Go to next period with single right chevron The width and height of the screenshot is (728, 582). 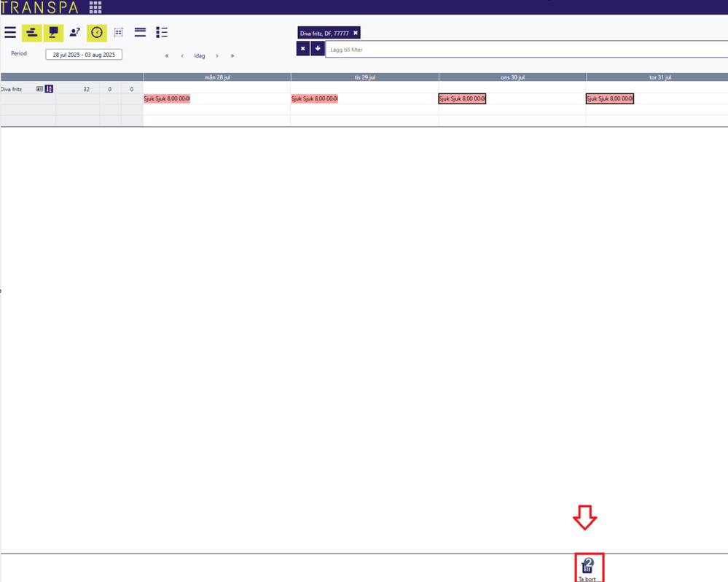click(x=217, y=55)
